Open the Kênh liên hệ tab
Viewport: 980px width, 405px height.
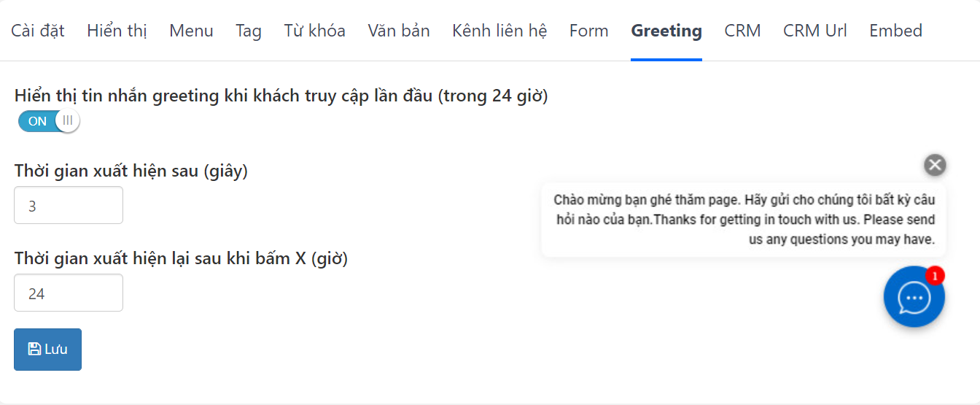click(499, 31)
